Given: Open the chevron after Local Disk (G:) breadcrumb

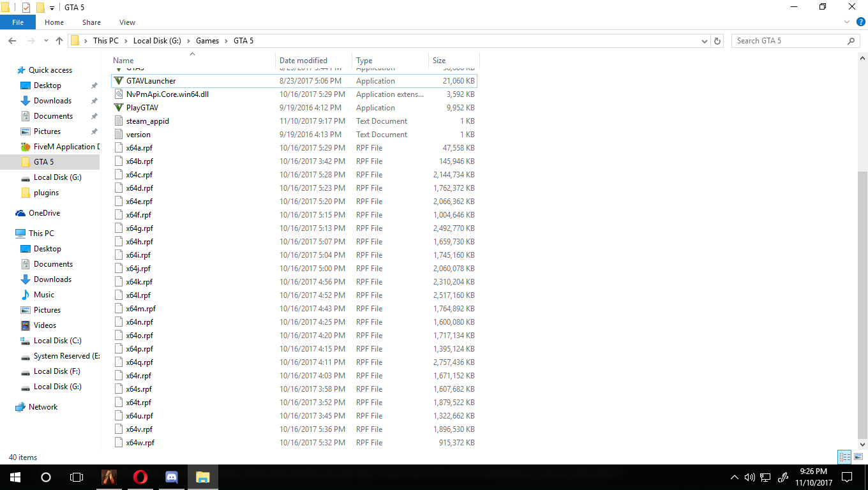Looking at the screenshot, I should pos(188,41).
